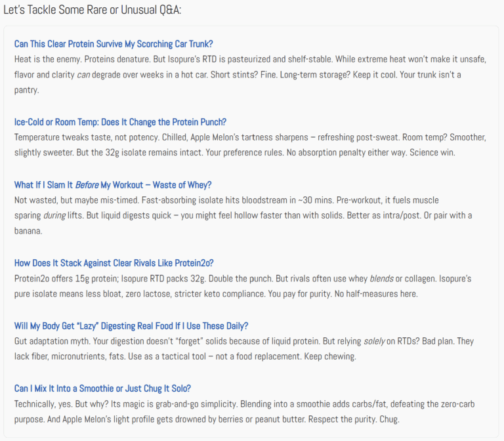Open the scorching car trunk question
This screenshot has width=504, height=441.
coord(114,44)
